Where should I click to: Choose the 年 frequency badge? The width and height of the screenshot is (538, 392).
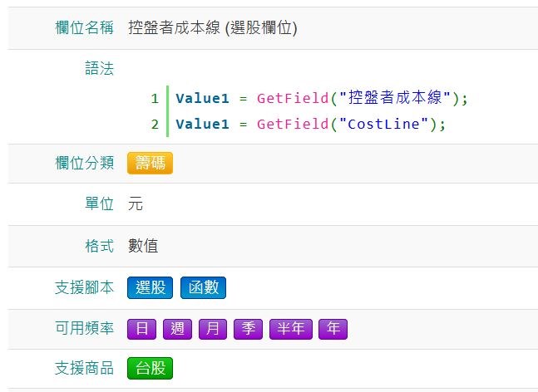click(333, 329)
